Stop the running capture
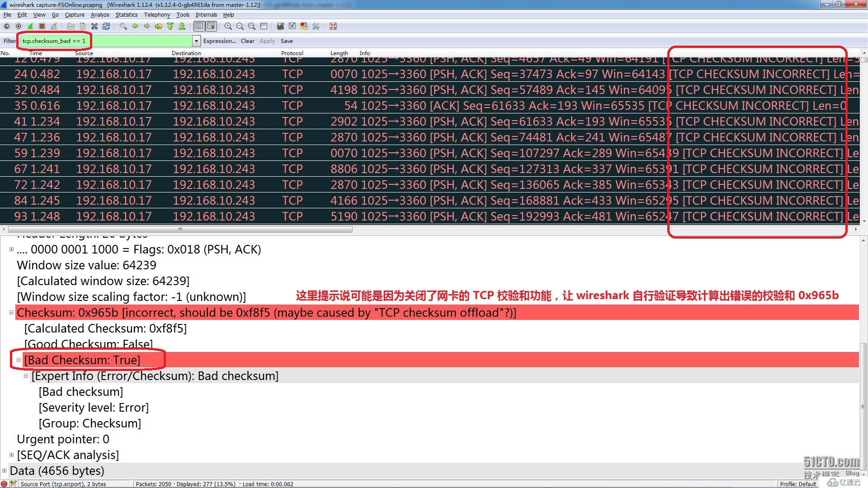 [x=42, y=26]
